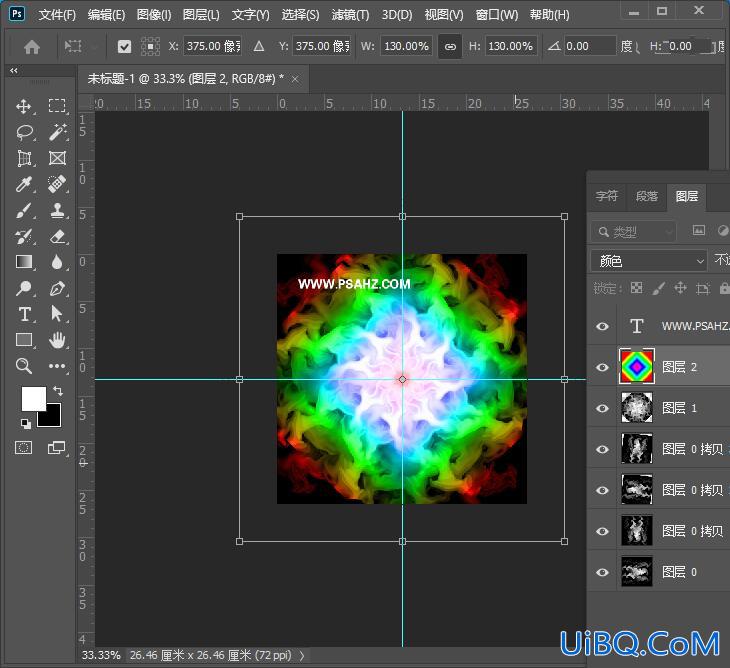Switch to the 段落 panel tab
730x668 pixels.
[647, 196]
